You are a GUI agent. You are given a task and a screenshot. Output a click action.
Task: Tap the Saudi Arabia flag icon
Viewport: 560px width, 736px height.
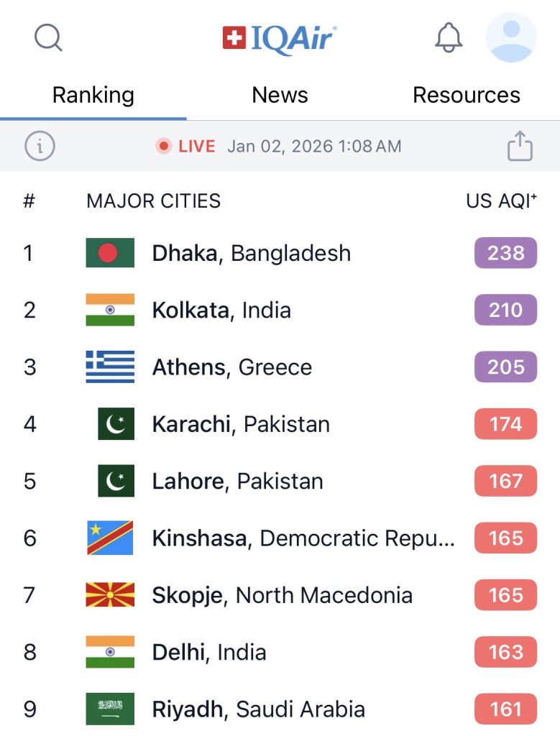point(110,709)
